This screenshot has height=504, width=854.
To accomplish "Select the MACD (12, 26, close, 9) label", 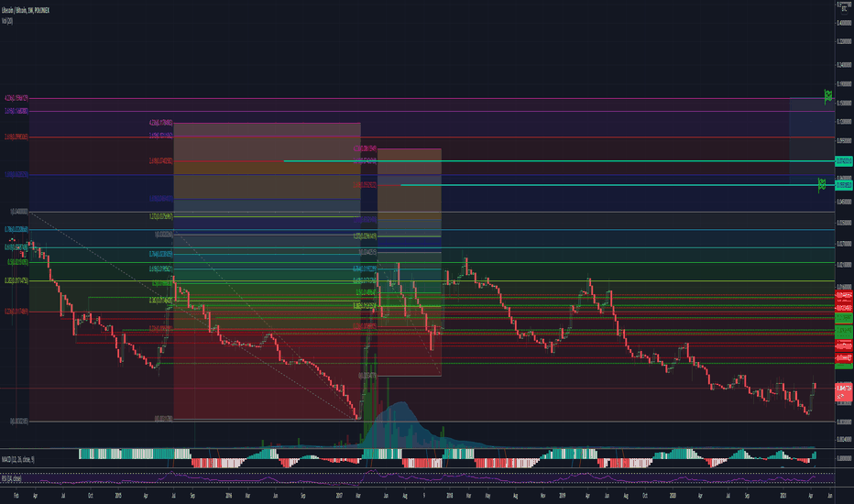I will (x=18, y=460).
